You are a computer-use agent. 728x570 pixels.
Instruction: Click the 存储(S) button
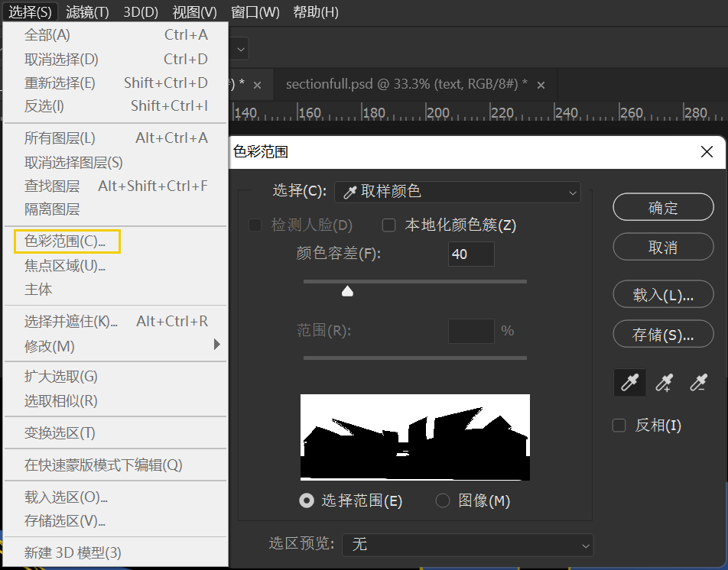[663, 333]
